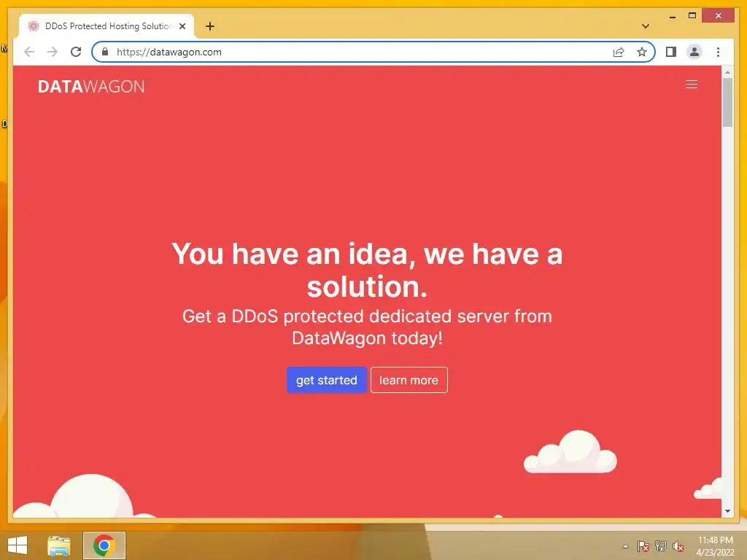Open the Action Center flag icon
The width and height of the screenshot is (747, 560).
[643, 546]
